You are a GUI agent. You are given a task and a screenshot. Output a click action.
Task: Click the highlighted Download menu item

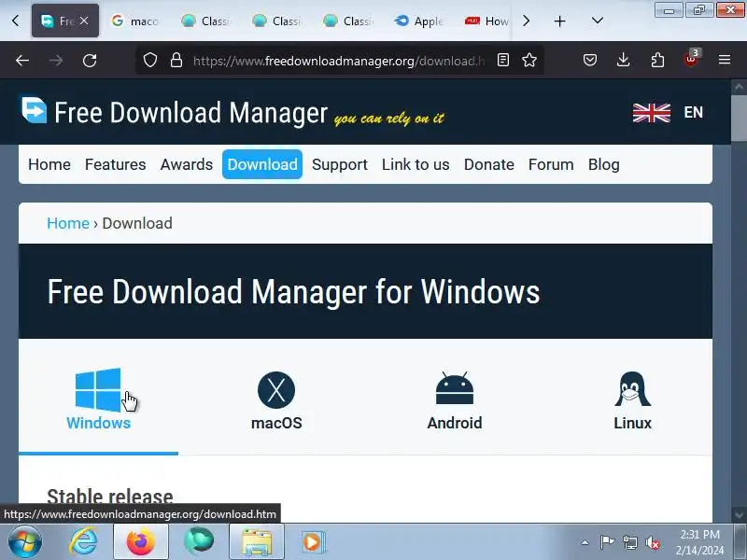click(262, 165)
